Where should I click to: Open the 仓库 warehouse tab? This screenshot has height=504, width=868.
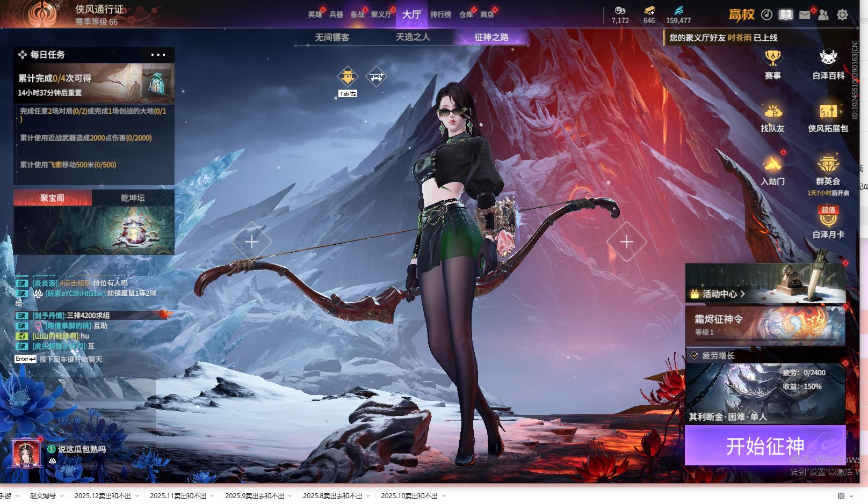point(466,14)
